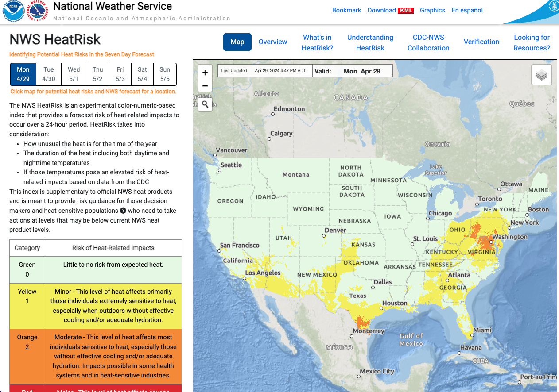Click the orange 'Identifying Potential Heat Risks' subtitle
Viewport: 559px width, 392px height.
pos(82,54)
